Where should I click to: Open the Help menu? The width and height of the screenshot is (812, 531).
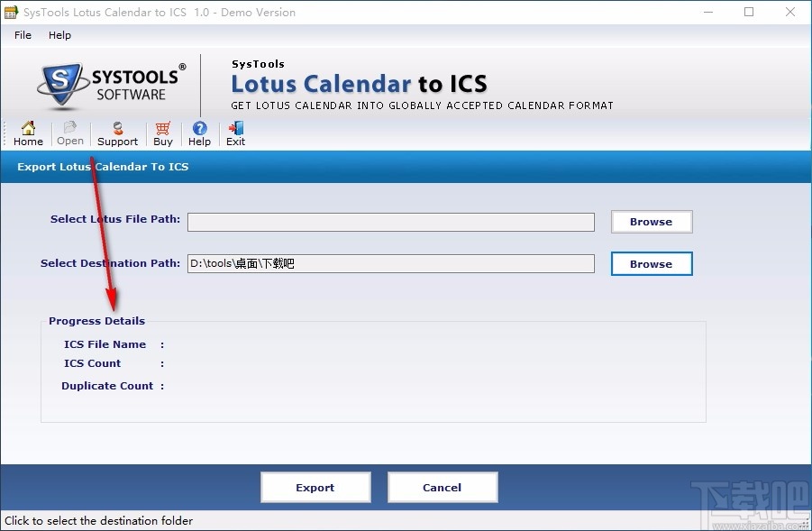click(x=59, y=35)
